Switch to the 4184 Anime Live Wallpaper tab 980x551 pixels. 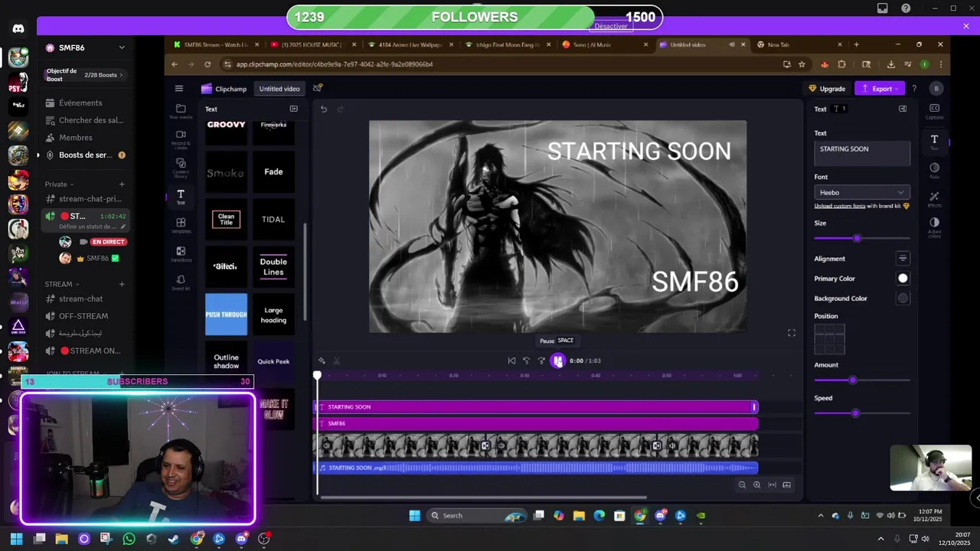pos(410,44)
